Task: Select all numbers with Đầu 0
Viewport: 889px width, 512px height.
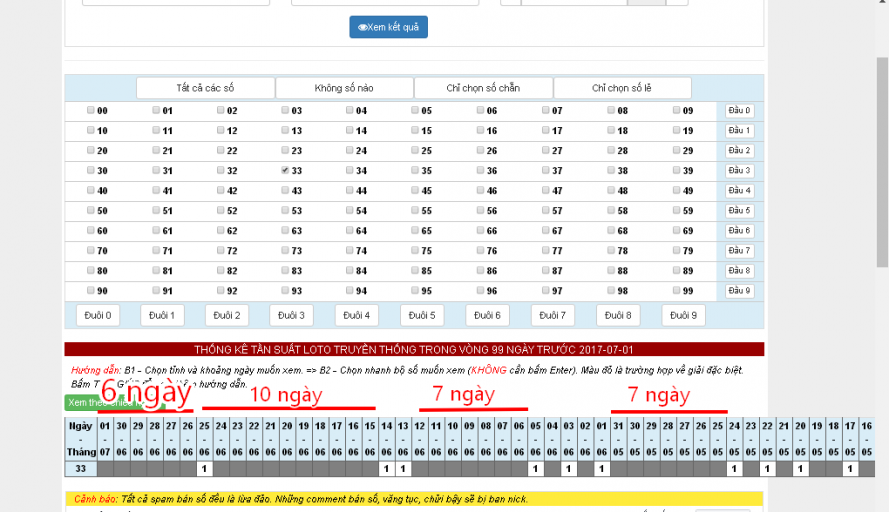Action: (739, 111)
